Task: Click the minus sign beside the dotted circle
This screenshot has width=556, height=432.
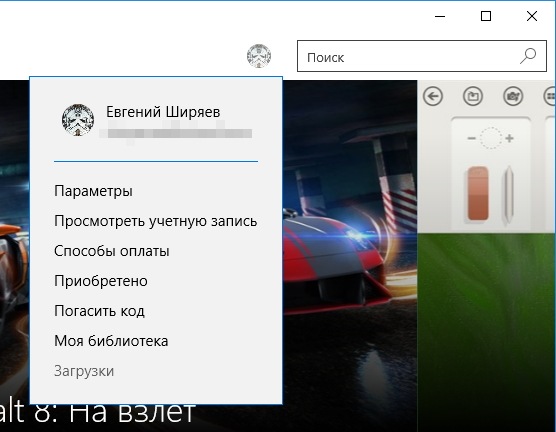Action: click(x=471, y=138)
